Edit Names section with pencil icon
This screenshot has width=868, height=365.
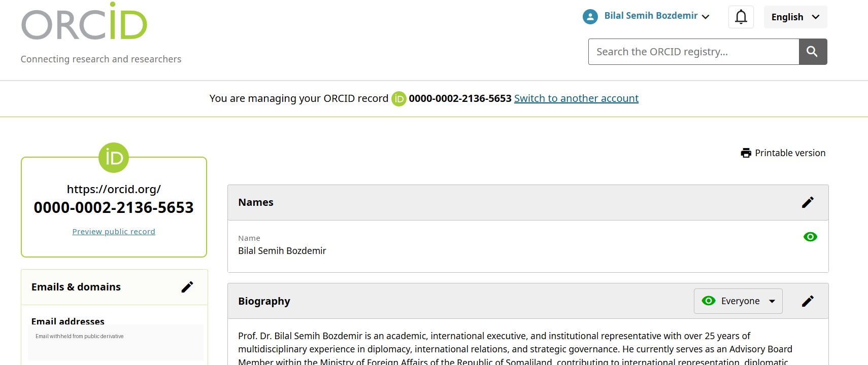[x=808, y=202]
